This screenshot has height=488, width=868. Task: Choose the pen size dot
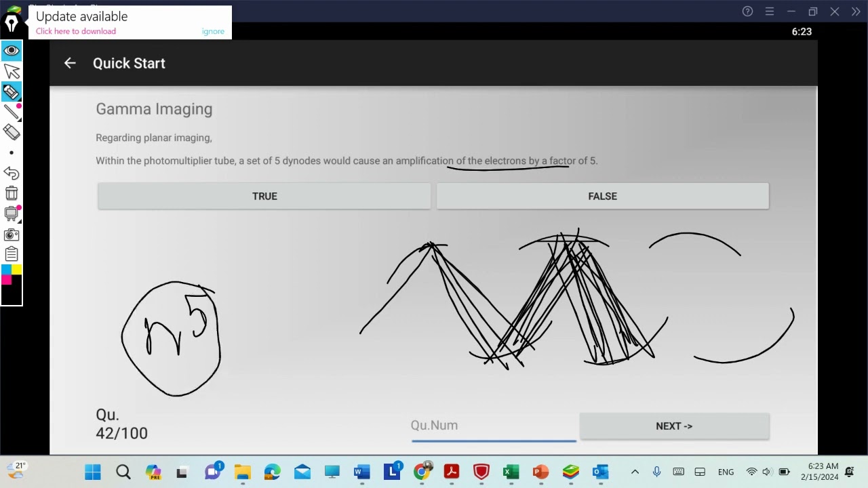tap(11, 152)
